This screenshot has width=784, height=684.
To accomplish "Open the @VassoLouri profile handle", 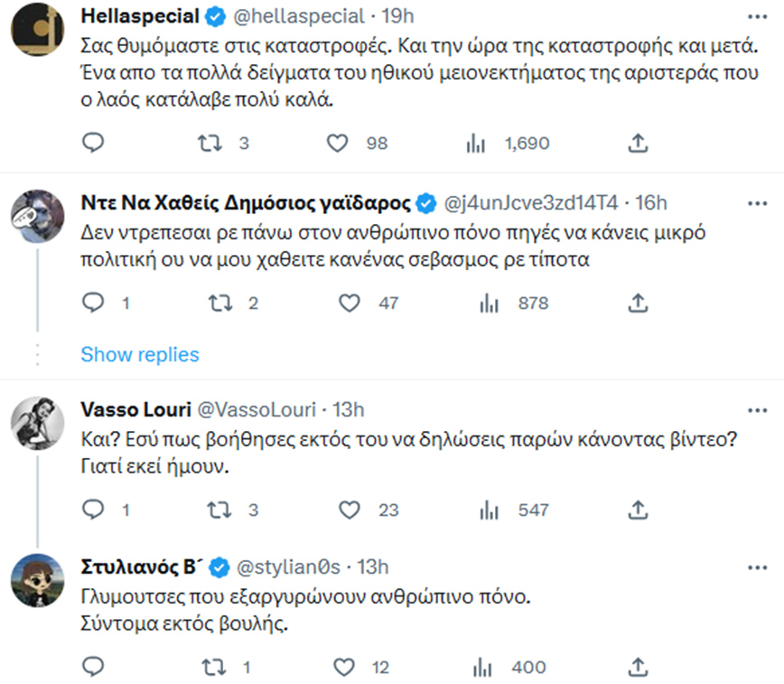I will click(256, 408).
